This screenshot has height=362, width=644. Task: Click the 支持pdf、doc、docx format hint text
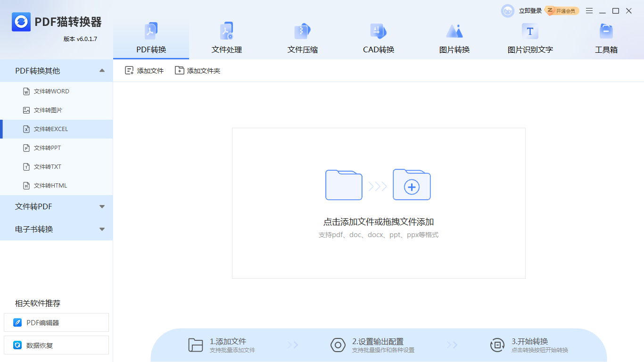click(x=379, y=235)
